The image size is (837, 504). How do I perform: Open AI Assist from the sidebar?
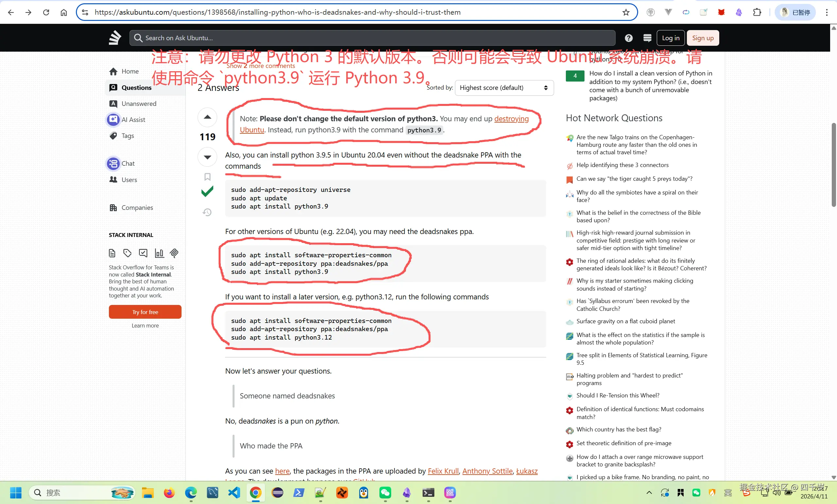coord(133,120)
